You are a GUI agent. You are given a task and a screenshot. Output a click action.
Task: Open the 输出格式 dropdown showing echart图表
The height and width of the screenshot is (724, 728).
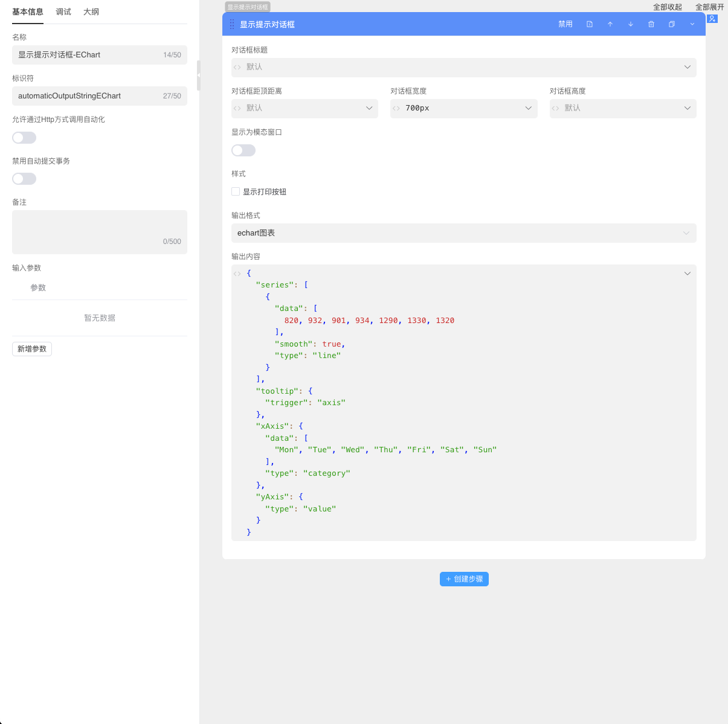pyautogui.click(x=463, y=233)
